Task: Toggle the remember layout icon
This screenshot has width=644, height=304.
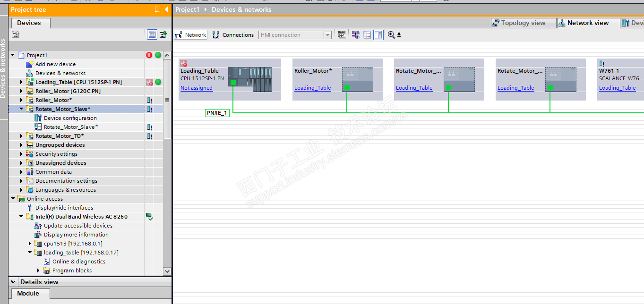Action: (x=378, y=35)
